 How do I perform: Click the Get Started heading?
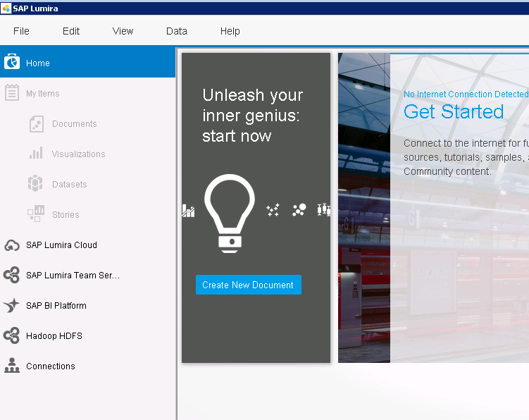[454, 111]
